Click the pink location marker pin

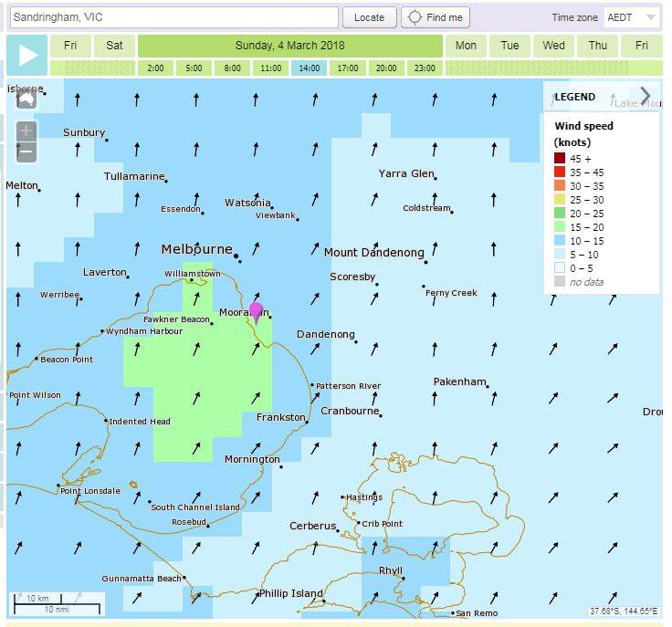point(256,311)
